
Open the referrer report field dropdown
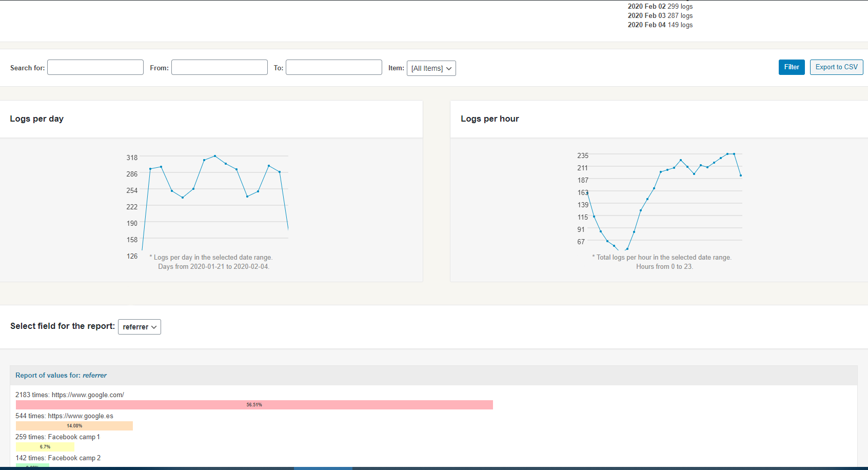pos(140,327)
